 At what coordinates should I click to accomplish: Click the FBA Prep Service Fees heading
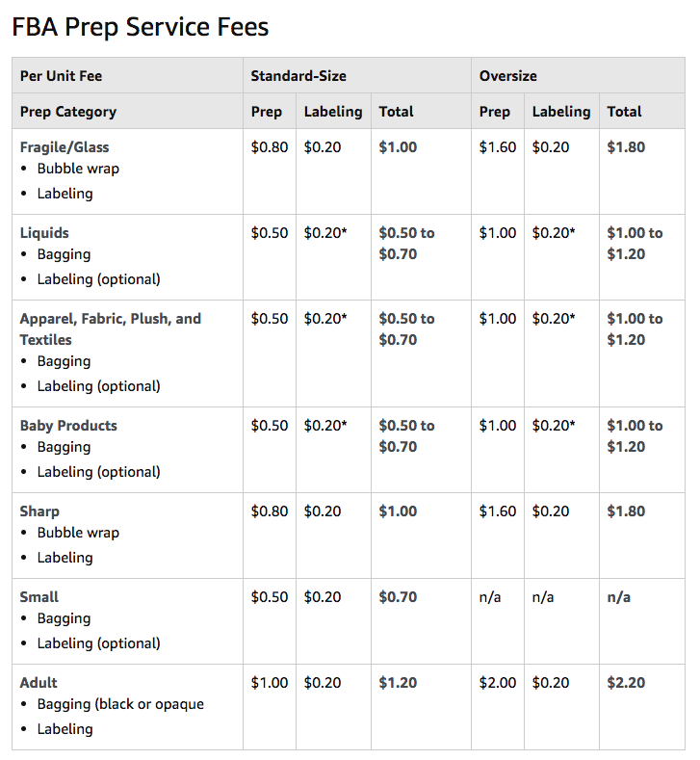(140, 27)
